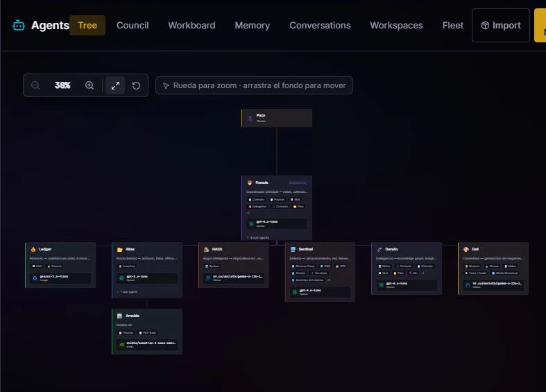
Task: Click the Darwin agent icon
Action: coord(379,249)
